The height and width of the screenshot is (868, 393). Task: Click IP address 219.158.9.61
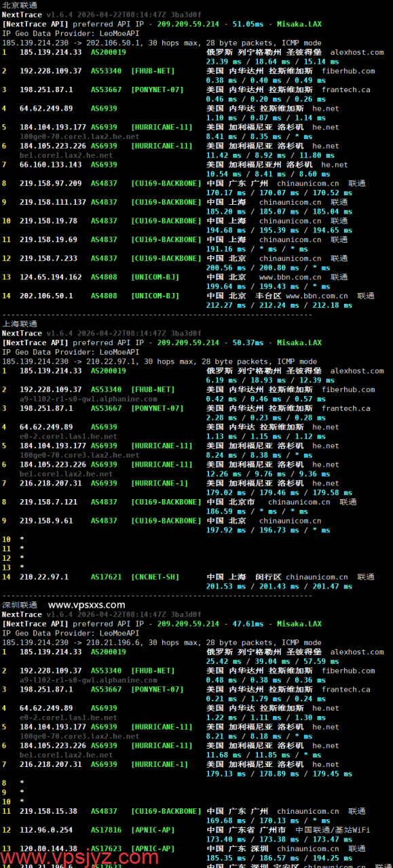pyautogui.click(x=46, y=521)
